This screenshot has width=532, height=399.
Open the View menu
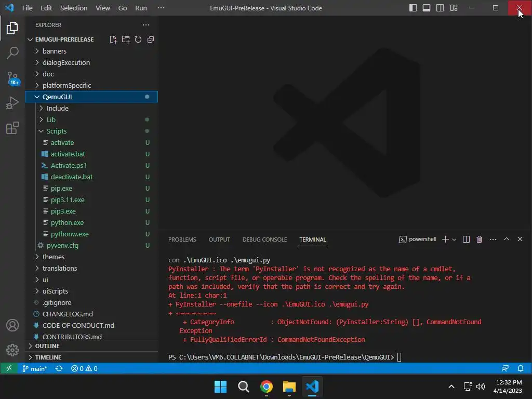pos(103,8)
